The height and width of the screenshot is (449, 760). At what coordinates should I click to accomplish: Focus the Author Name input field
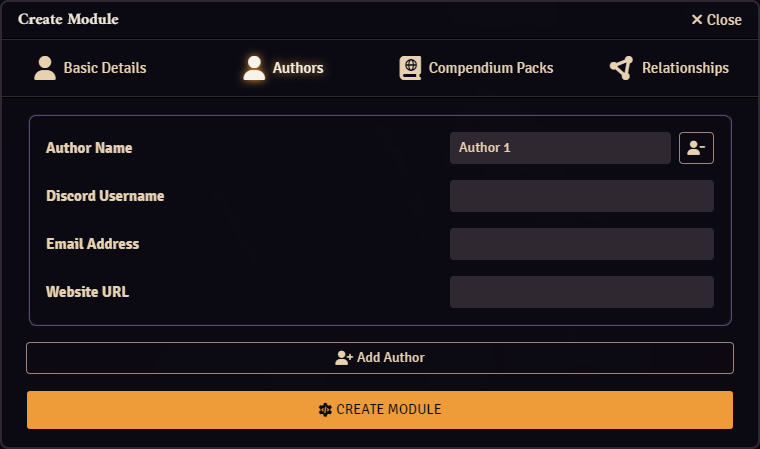[x=560, y=148]
